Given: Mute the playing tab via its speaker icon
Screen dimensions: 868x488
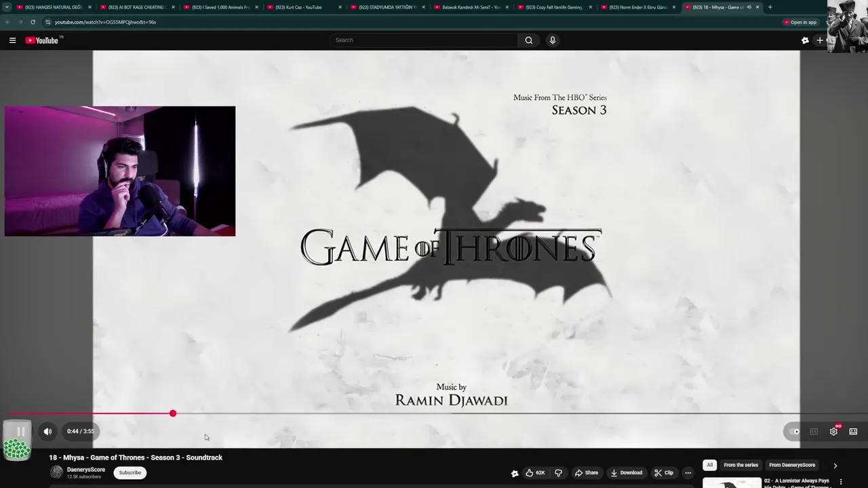Looking at the screenshot, I should point(749,7).
